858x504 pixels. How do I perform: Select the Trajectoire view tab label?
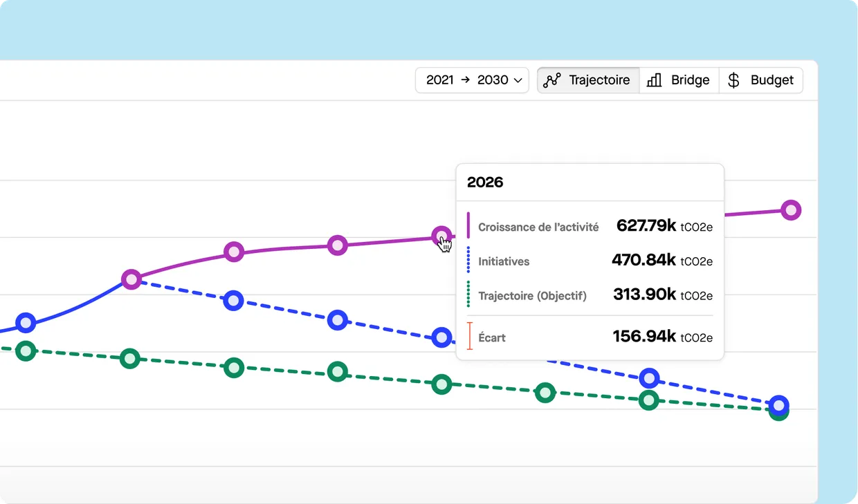coord(599,80)
